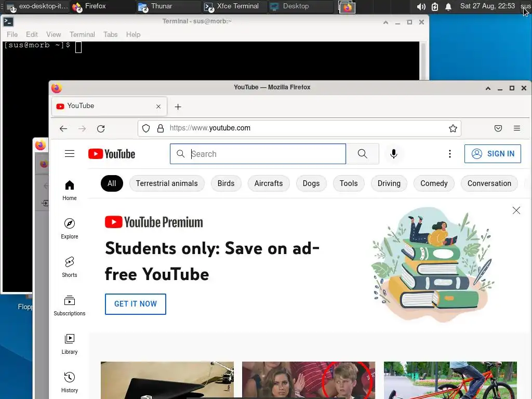Close the YouTube tab
Viewport: 532px width, 399px height.
click(x=158, y=107)
